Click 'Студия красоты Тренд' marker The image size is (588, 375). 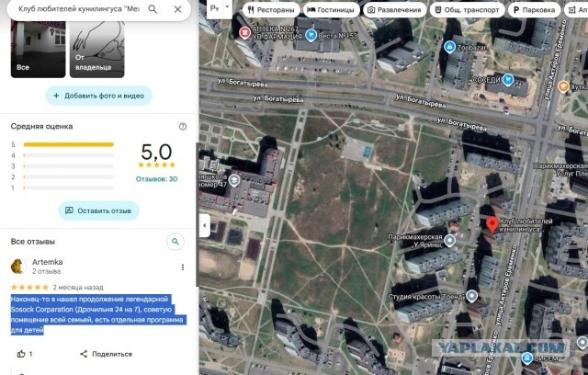(x=471, y=296)
